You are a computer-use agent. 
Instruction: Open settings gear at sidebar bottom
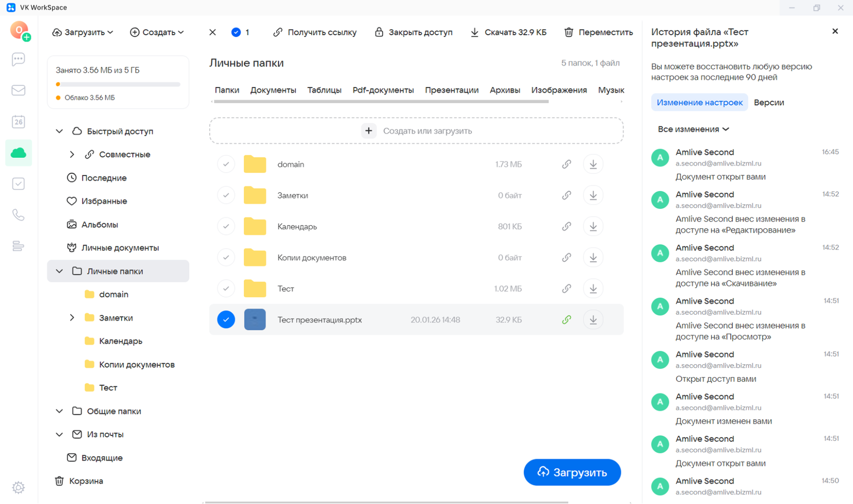tap(18, 487)
